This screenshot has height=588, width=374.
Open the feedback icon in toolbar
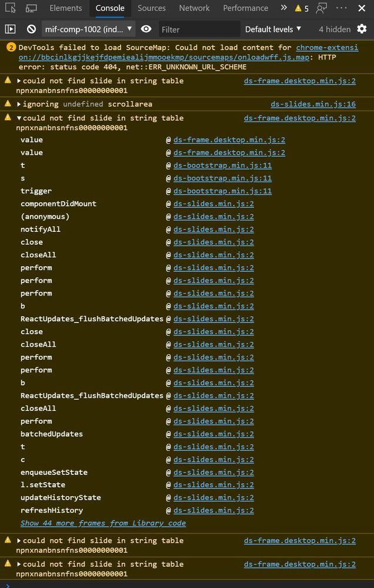(x=321, y=8)
